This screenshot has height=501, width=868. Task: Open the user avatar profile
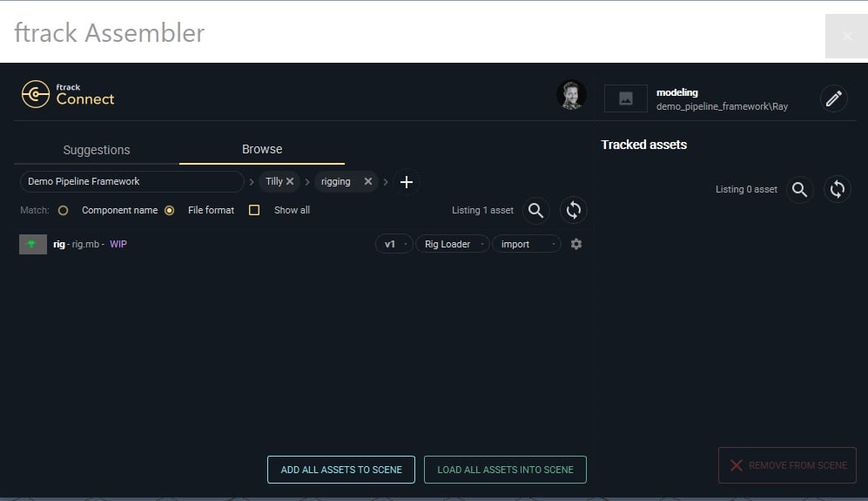coord(571,95)
